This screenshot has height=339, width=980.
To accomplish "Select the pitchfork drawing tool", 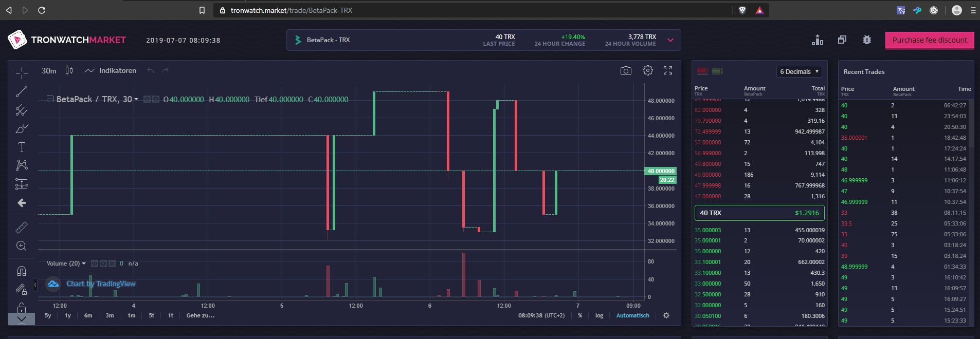I will 22,110.
